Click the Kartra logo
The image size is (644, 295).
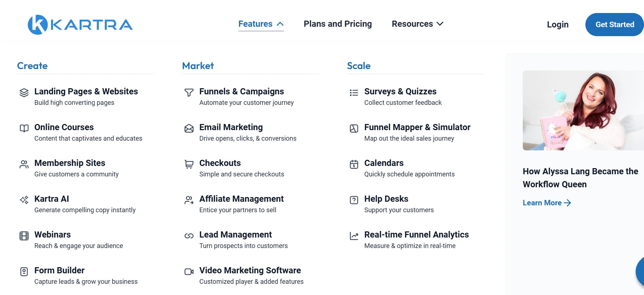[80, 25]
